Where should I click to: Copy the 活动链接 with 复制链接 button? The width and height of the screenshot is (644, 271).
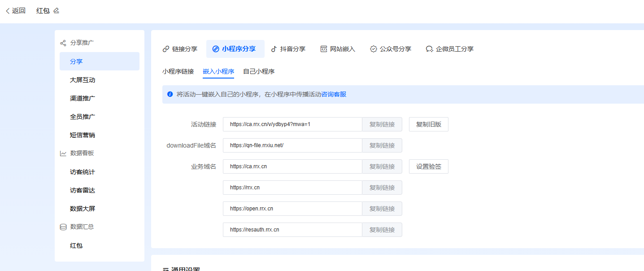coord(382,124)
